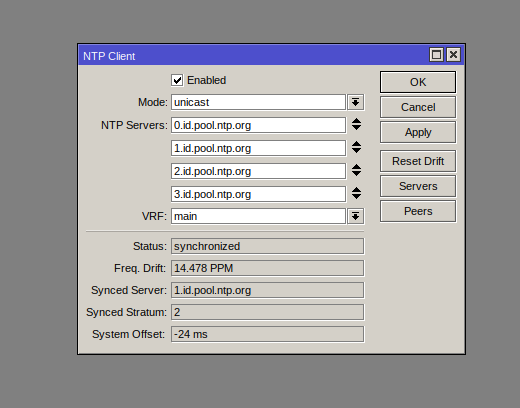Open the Peers list
The height and width of the screenshot is (408, 520).
(x=418, y=211)
